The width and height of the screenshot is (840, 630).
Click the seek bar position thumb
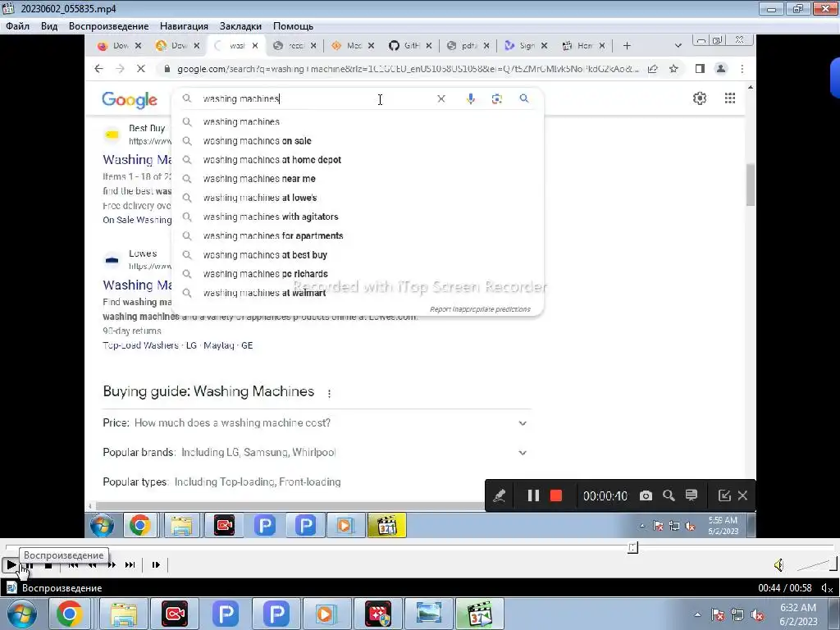tap(632, 547)
